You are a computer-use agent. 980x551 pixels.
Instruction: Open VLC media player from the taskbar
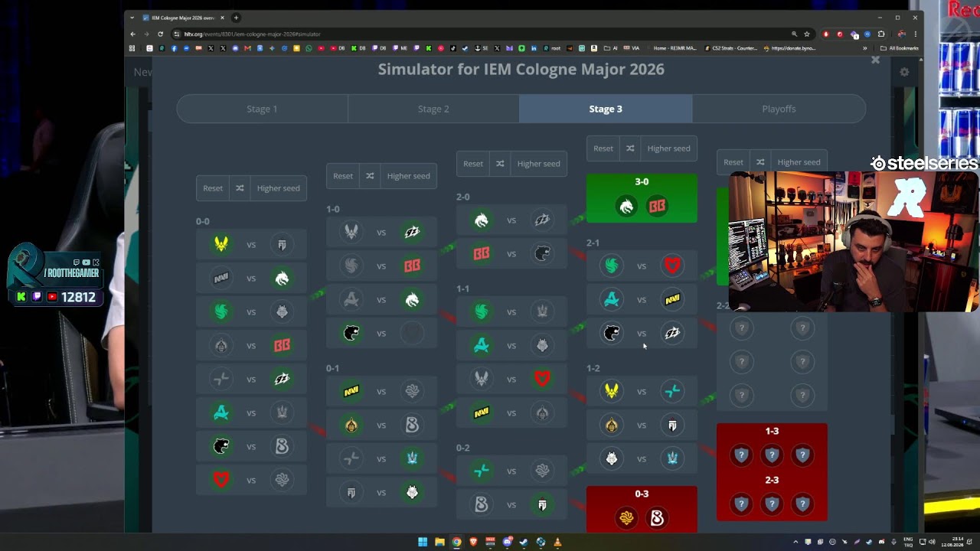[557, 542]
